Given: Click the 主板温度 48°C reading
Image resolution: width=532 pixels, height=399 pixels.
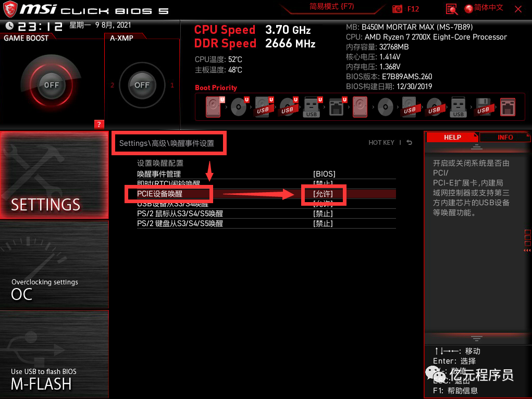Looking at the screenshot, I should [x=218, y=70].
